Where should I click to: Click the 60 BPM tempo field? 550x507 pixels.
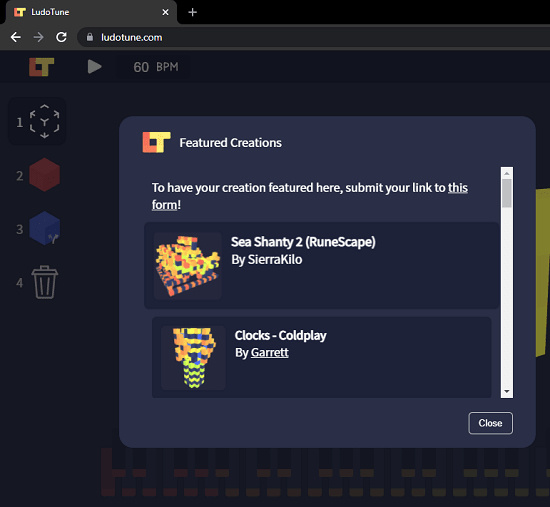click(155, 67)
